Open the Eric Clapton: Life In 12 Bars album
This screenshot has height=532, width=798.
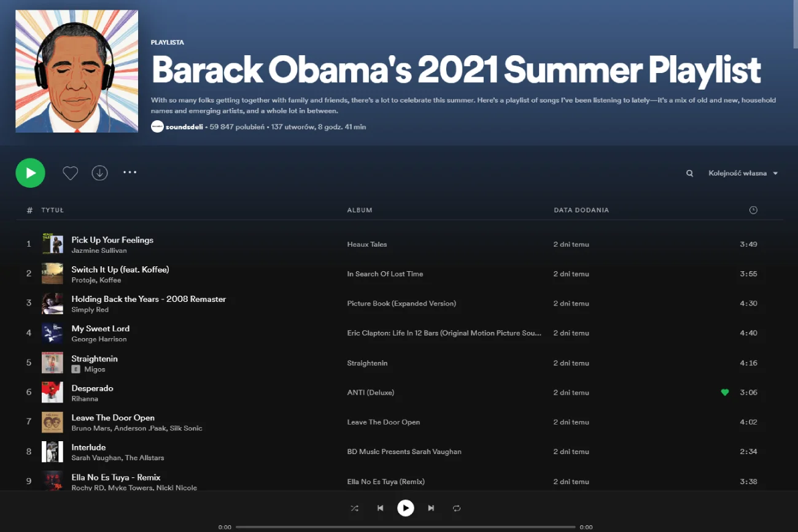444,333
